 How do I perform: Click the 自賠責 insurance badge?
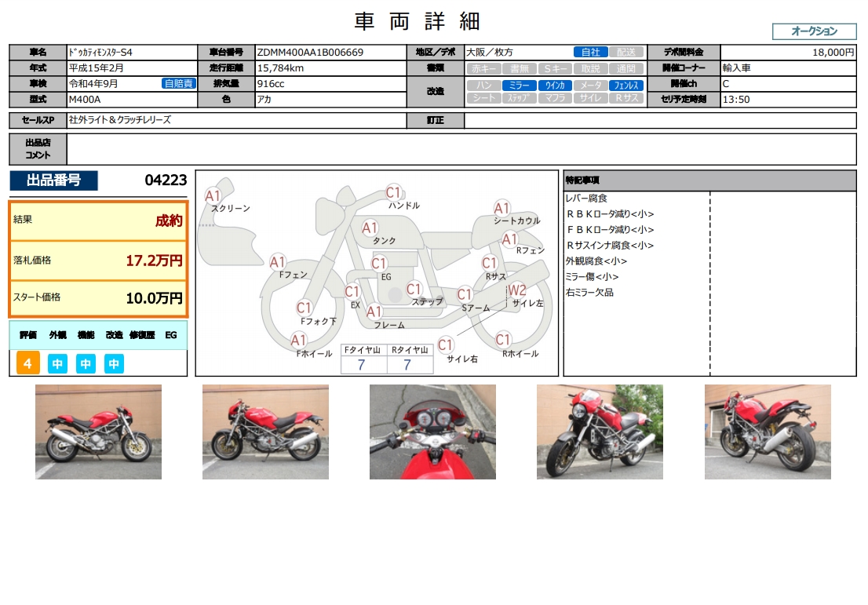coord(178,84)
